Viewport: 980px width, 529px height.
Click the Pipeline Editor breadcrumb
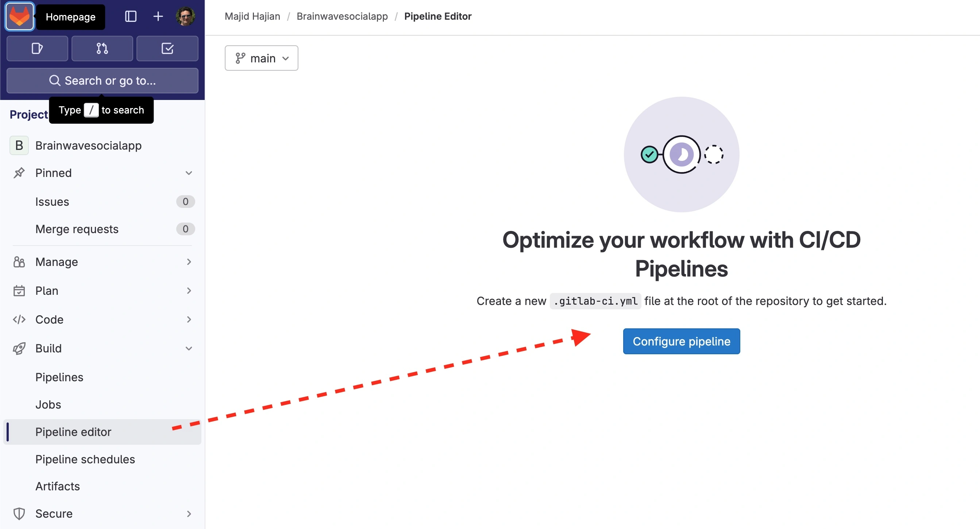coord(437,16)
